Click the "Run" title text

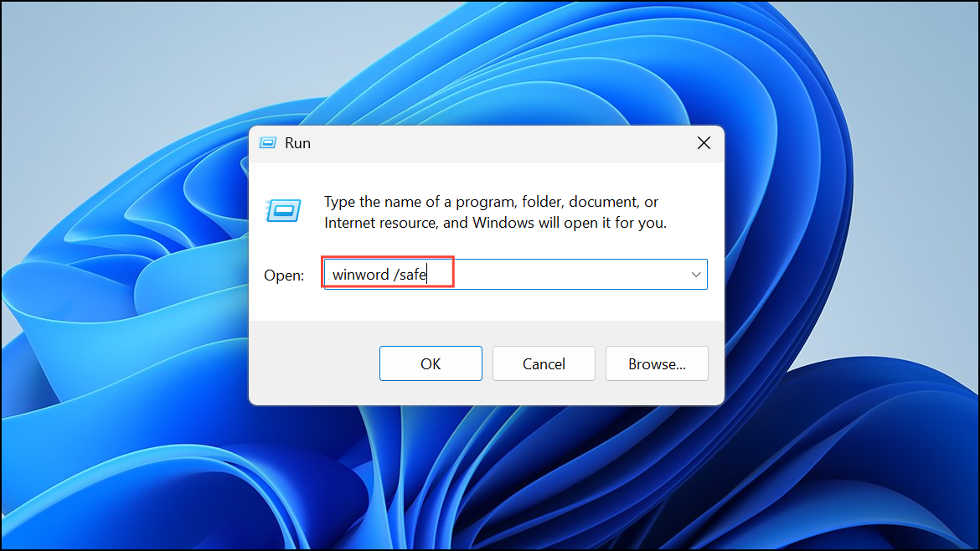(x=297, y=143)
